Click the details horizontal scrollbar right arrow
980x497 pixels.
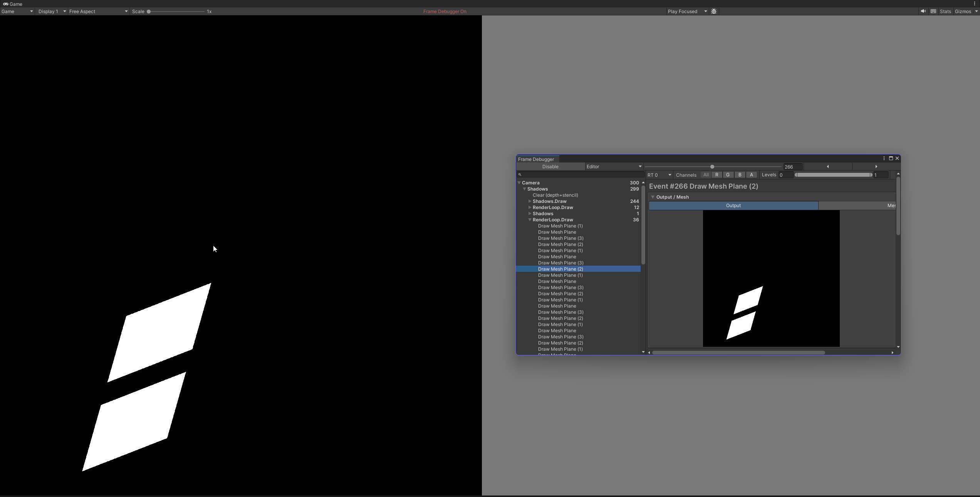(893, 353)
